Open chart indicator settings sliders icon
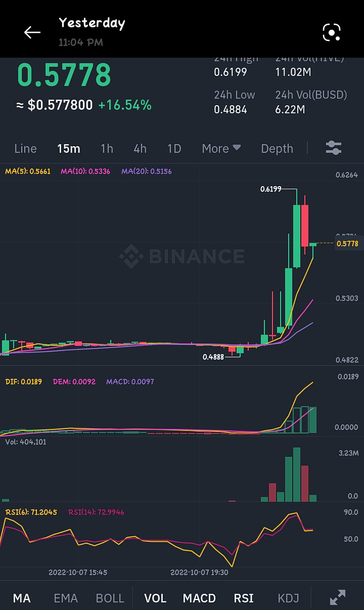364x610 pixels. point(334,148)
